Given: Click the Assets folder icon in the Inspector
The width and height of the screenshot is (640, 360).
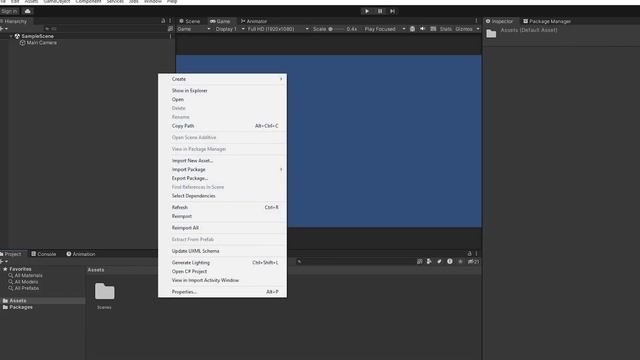Looking at the screenshot, I should pos(491,33).
